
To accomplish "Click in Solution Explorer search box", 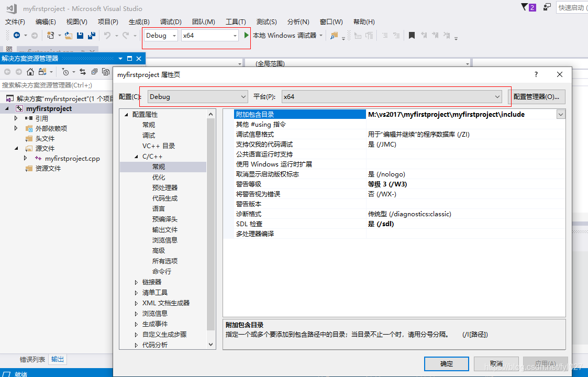I will pyautogui.click(x=56, y=85).
